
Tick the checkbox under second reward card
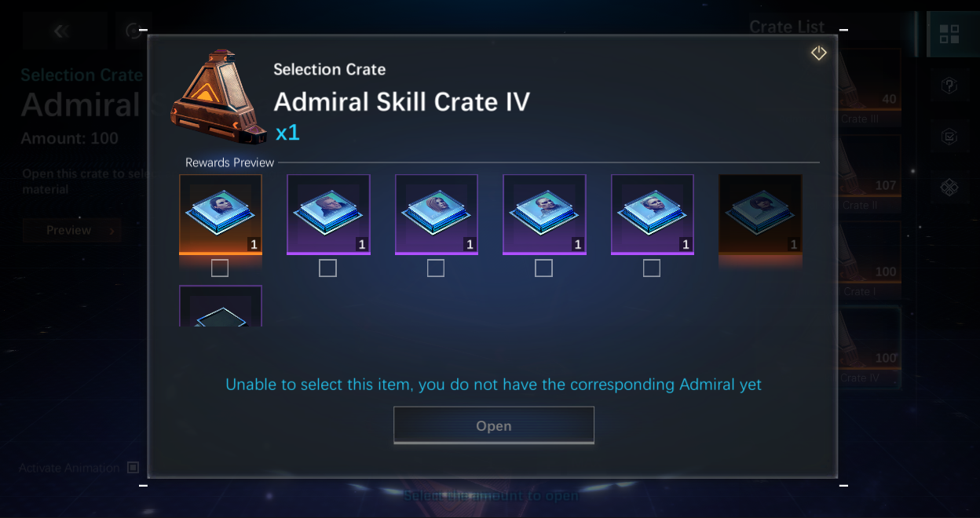[327, 268]
